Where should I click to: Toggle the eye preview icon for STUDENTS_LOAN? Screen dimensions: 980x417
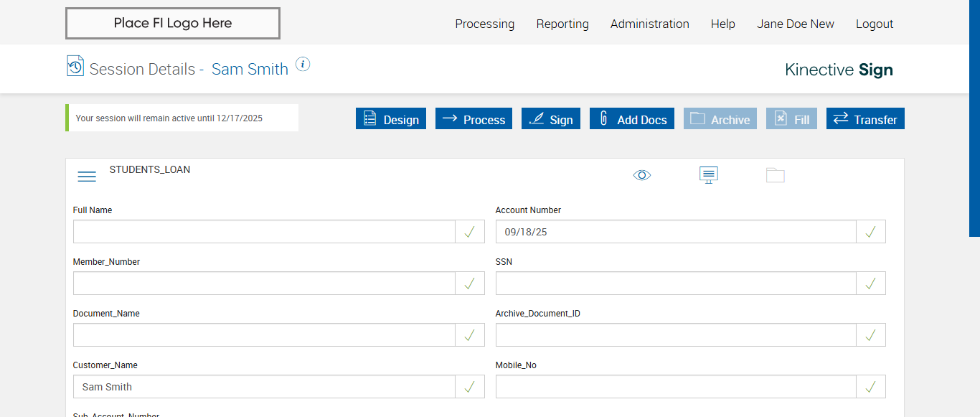click(x=642, y=175)
